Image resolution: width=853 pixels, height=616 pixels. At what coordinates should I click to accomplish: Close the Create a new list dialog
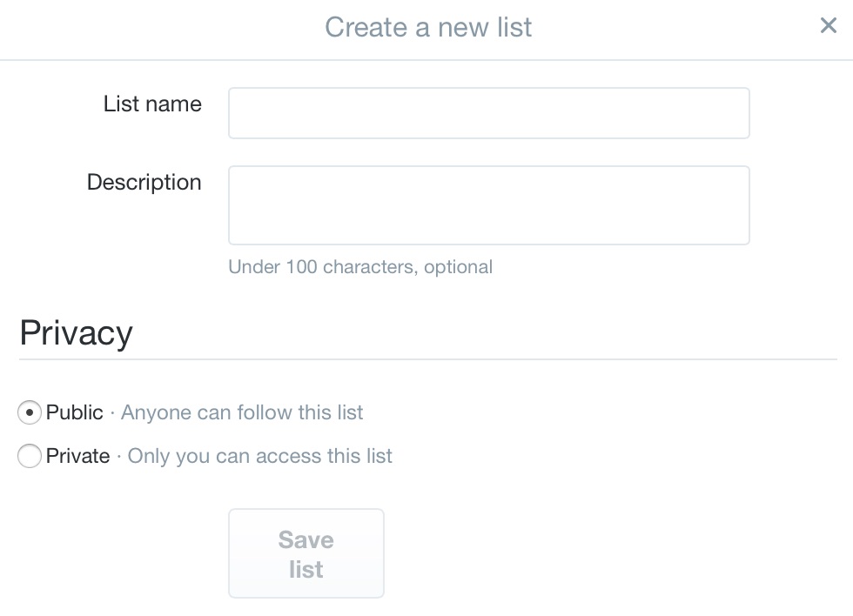click(x=828, y=26)
